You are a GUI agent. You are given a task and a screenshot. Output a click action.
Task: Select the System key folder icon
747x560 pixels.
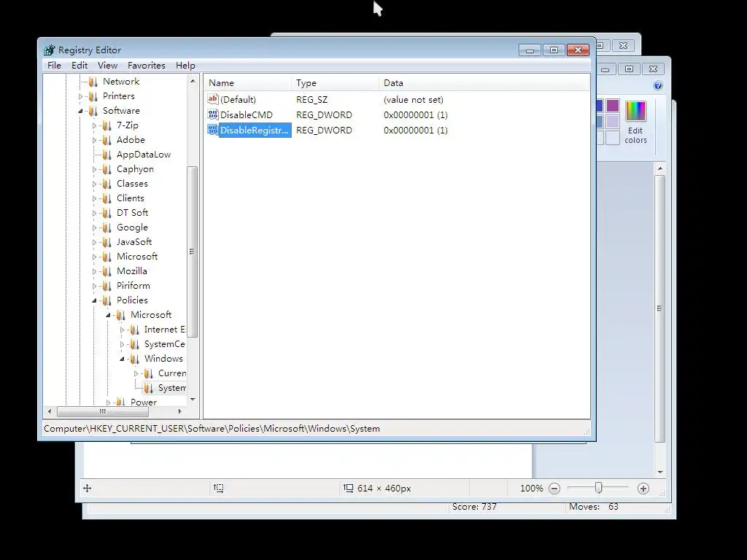[149, 388]
